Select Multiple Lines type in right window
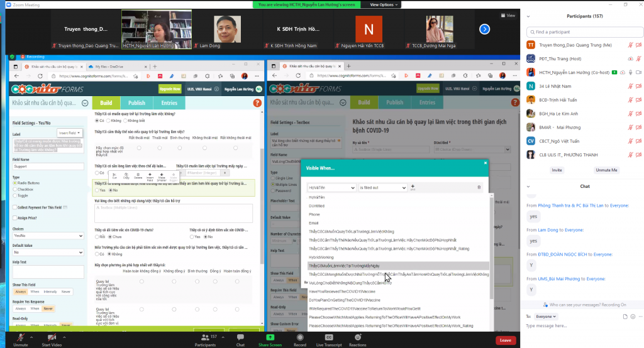 pyautogui.click(x=273, y=185)
